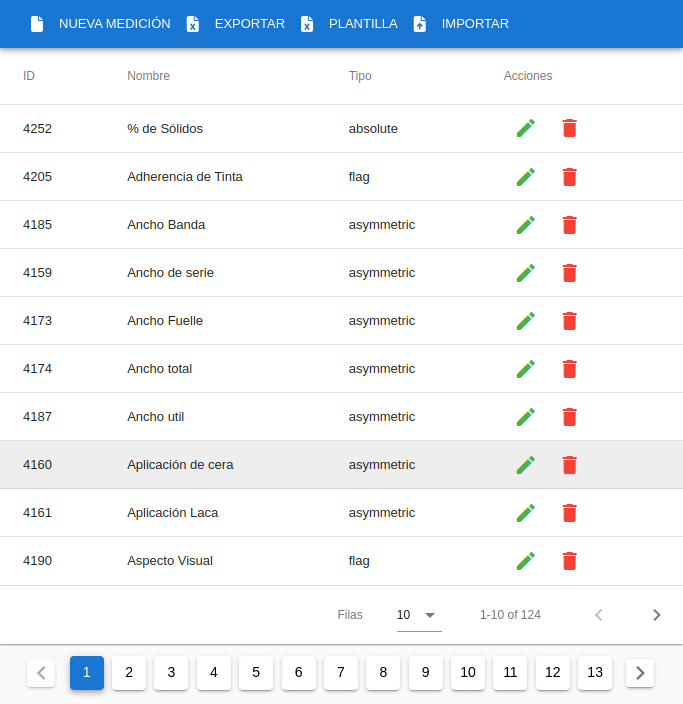Click the previous page chevron in table footer
683x704 pixels.
[598, 615]
